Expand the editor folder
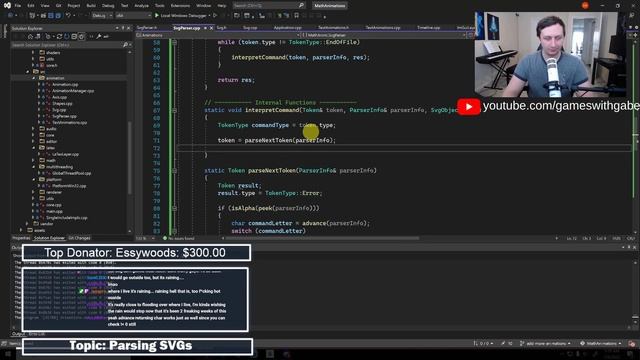 pyautogui.click(x=33, y=142)
